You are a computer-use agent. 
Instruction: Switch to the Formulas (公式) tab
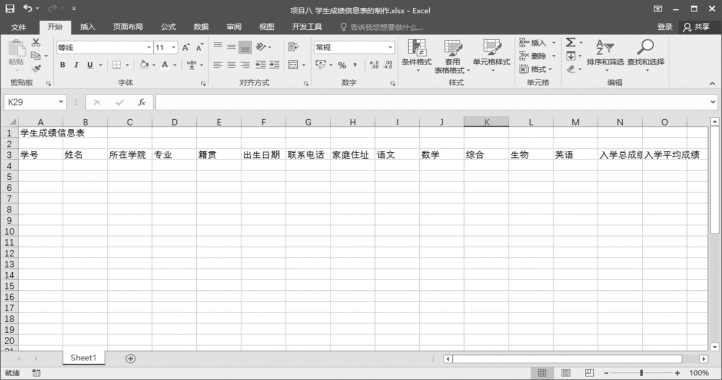(168, 27)
